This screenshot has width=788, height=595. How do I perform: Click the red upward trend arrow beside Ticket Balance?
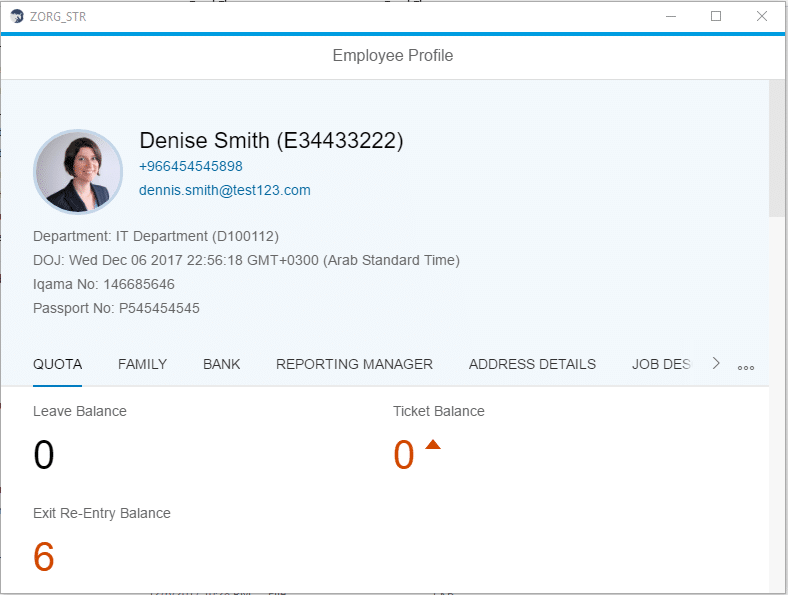[x=433, y=445]
